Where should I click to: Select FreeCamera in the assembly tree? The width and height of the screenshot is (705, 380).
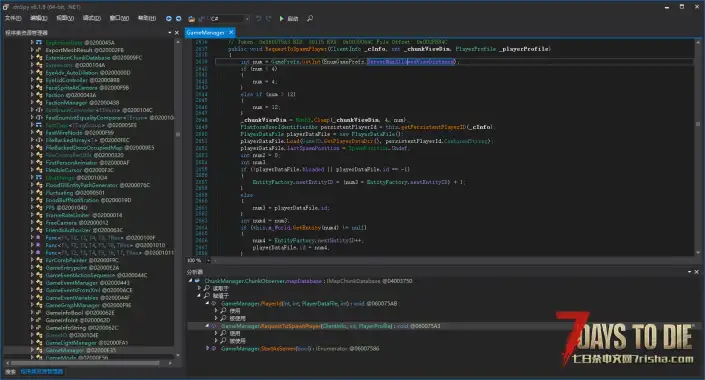pyautogui.click(x=76, y=223)
